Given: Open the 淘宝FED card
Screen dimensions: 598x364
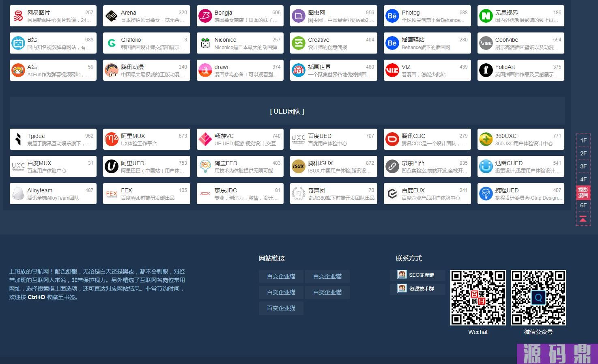Looking at the screenshot, I should [240, 166].
